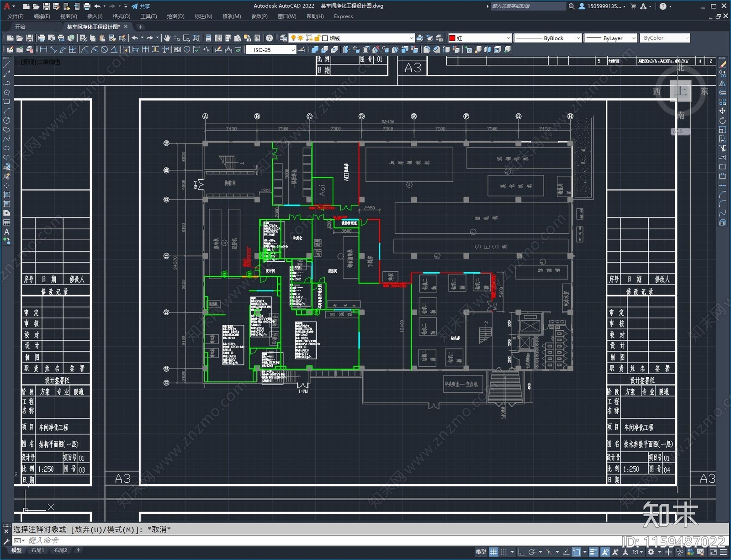Open the 文件(F) menu
The image size is (731, 560).
click(16, 16)
